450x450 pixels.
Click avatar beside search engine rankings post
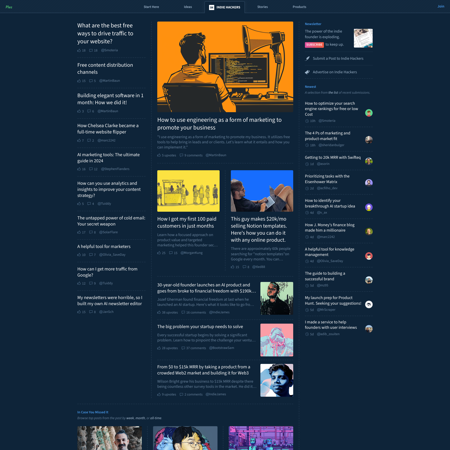[x=369, y=113]
